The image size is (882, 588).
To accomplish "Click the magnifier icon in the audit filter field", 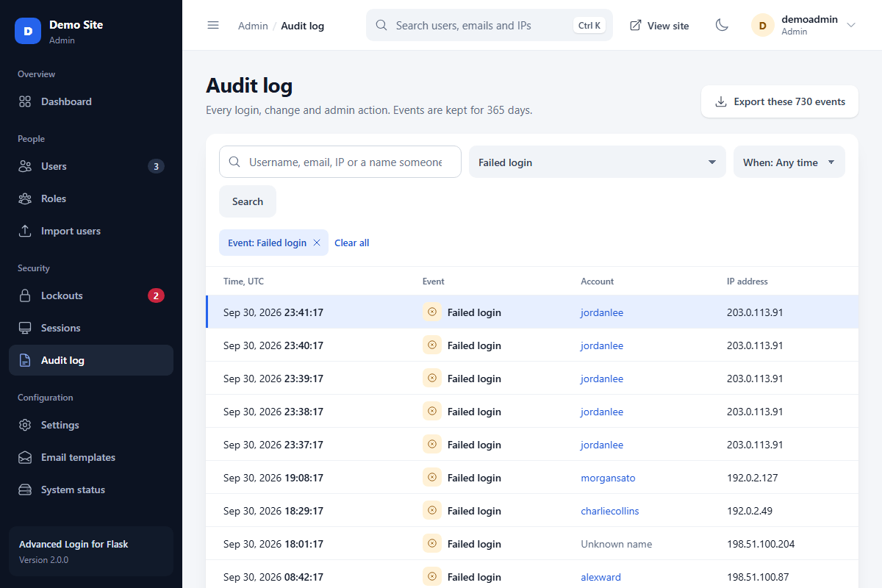I will 234,162.
